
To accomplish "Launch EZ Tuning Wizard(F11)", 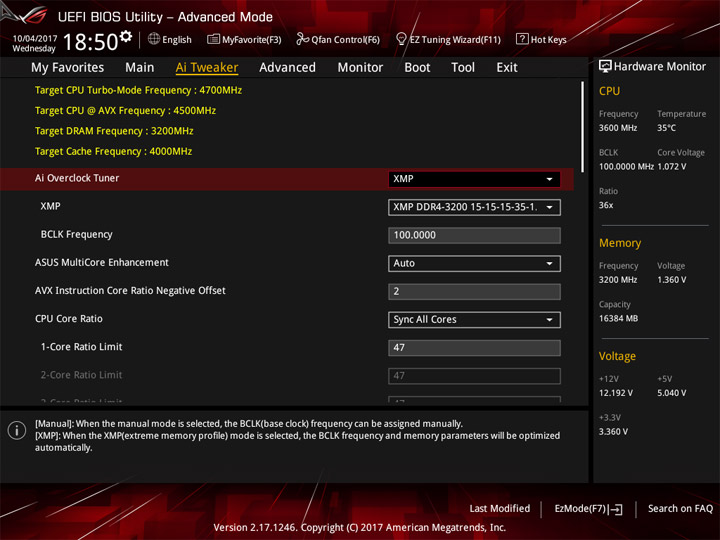I will coord(448,39).
